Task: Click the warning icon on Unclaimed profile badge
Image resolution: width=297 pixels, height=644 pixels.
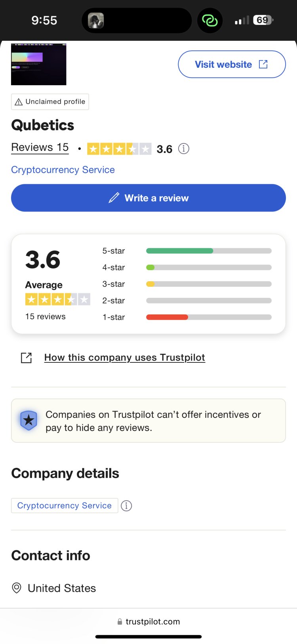Action: (19, 101)
